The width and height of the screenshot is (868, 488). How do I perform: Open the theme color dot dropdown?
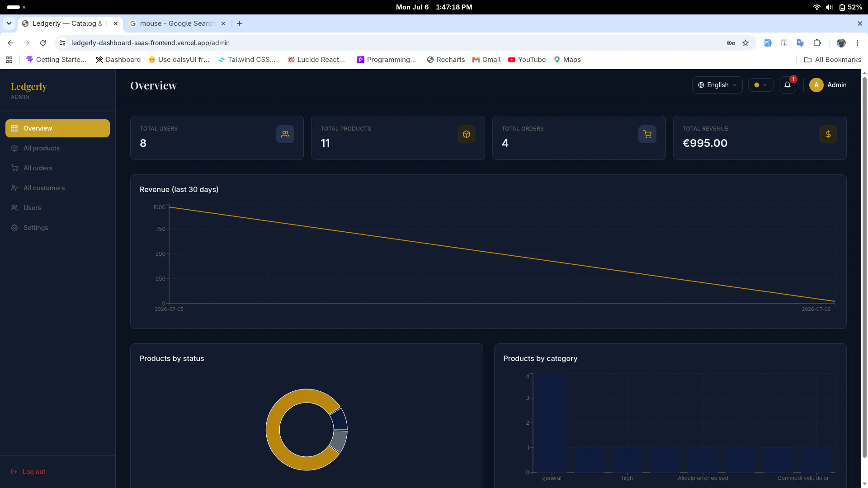[x=760, y=85]
